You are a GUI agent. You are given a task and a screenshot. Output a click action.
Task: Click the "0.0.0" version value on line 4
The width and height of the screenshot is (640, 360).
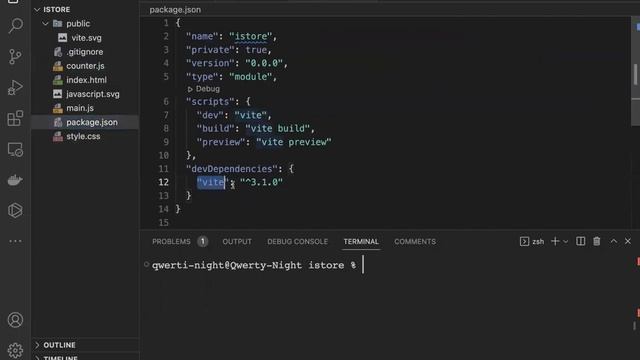click(x=264, y=63)
